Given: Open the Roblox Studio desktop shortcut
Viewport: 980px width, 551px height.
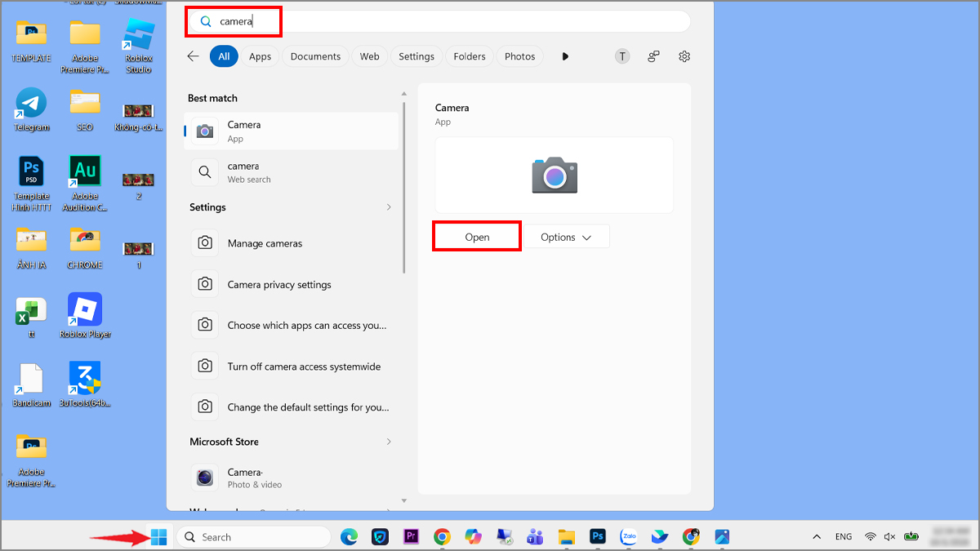Looking at the screenshot, I should pyautogui.click(x=139, y=46).
